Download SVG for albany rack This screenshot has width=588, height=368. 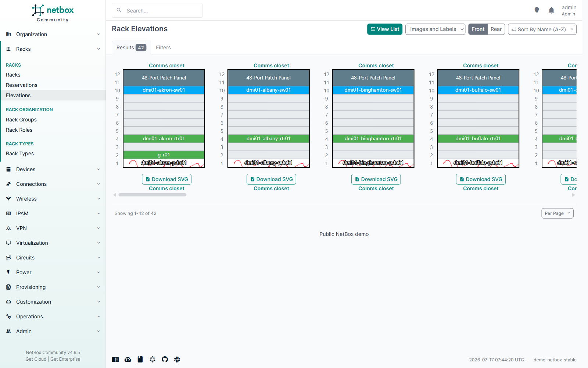click(x=271, y=179)
